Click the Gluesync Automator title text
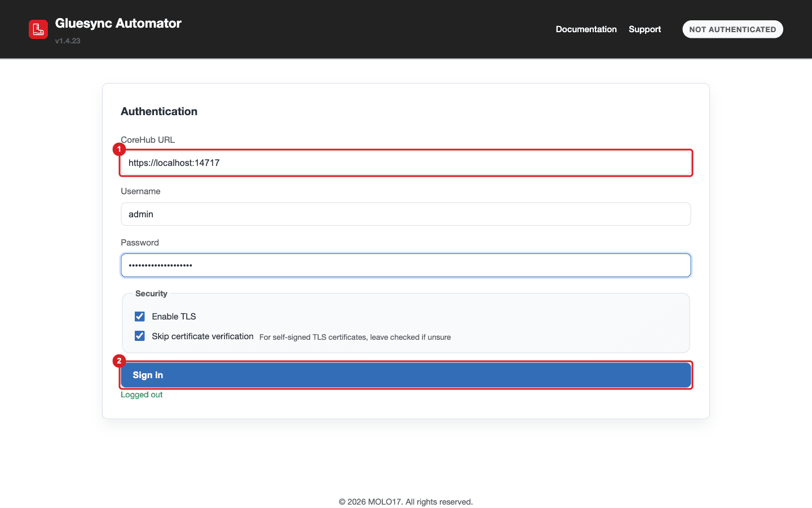812x508 pixels. [118, 23]
